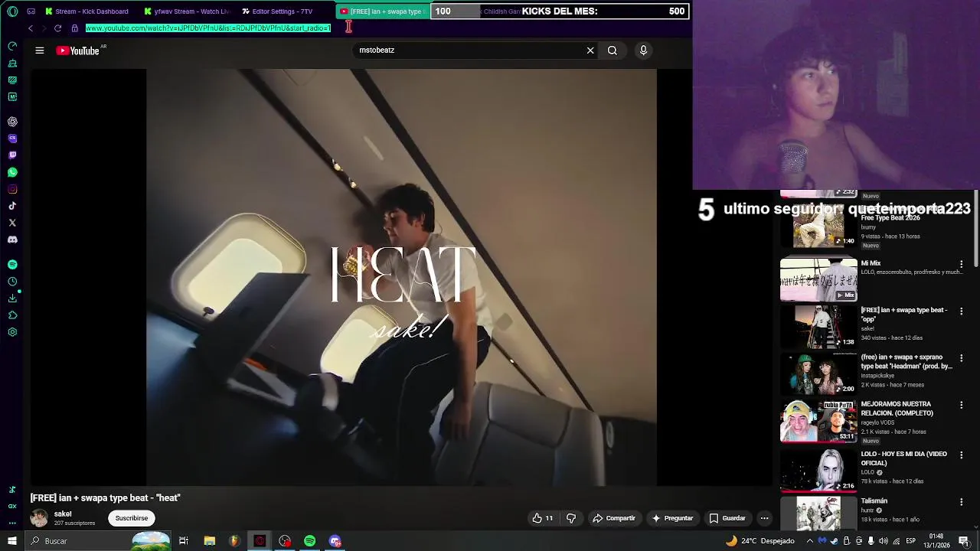Open X in the Opera sidebar
The width and height of the screenshot is (980, 551).
click(12, 223)
